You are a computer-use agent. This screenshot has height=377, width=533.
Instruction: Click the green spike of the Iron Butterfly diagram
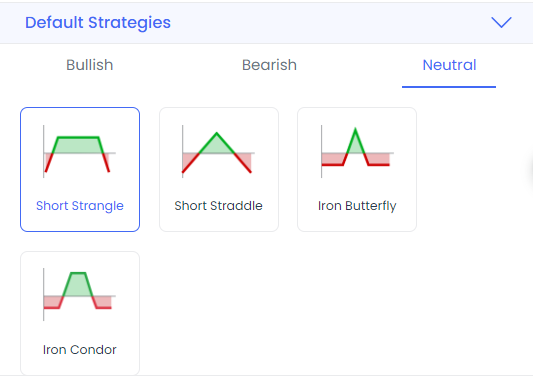pyautogui.click(x=355, y=141)
